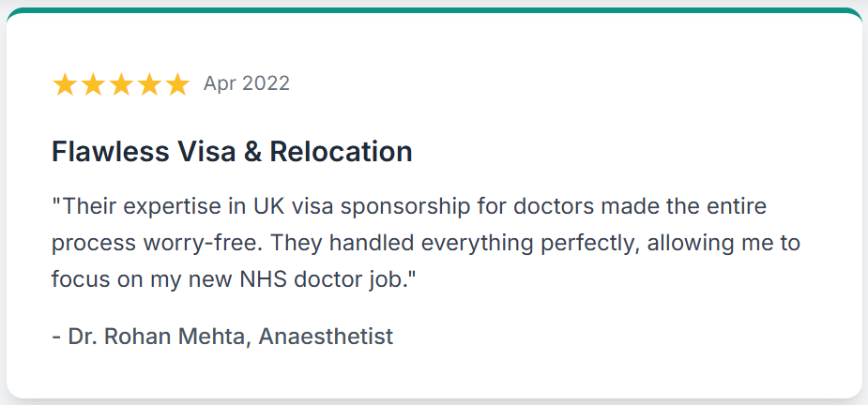Click the Apr 2022 review date

[x=247, y=83]
